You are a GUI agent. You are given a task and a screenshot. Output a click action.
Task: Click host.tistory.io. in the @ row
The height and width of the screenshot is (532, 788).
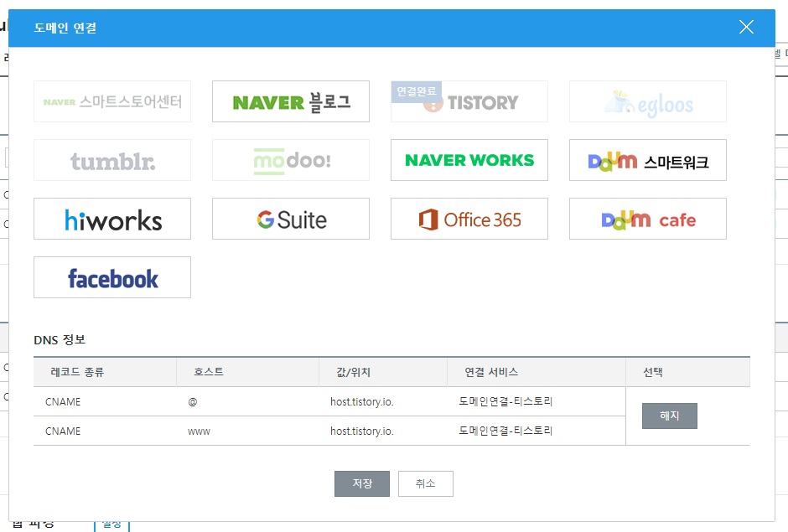point(362,402)
